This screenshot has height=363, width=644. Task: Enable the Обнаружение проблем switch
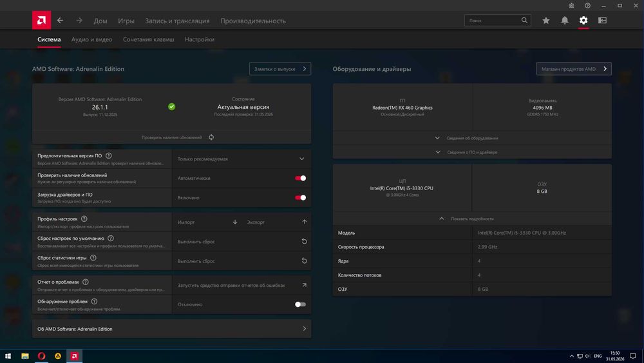click(300, 304)
